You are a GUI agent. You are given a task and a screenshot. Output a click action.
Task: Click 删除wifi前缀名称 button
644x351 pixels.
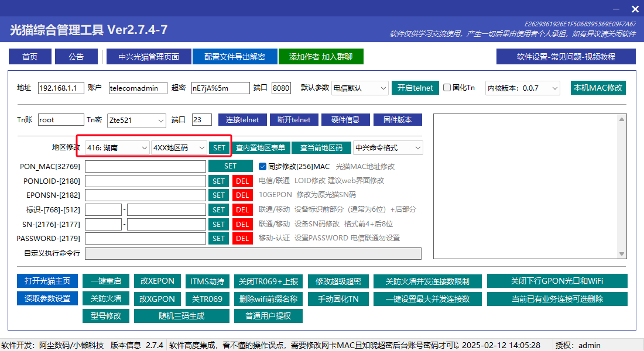(268, 298)
